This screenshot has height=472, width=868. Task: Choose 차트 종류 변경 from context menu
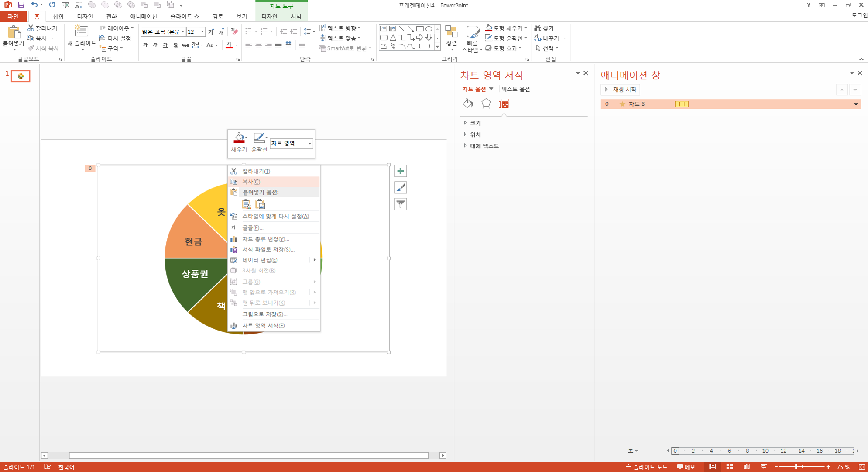click(x=265, y=239)
